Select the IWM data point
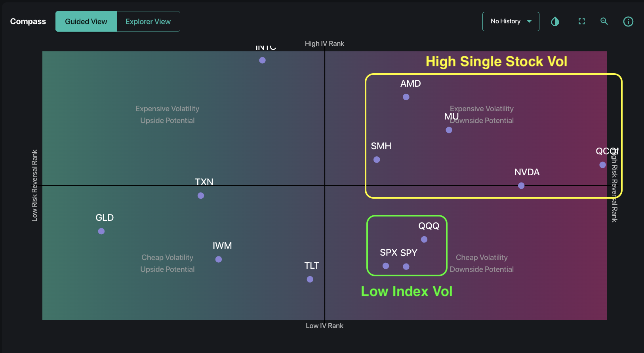The height and width of the screenshot is (353, 644). pyautogui.click(x=219, y=259)
